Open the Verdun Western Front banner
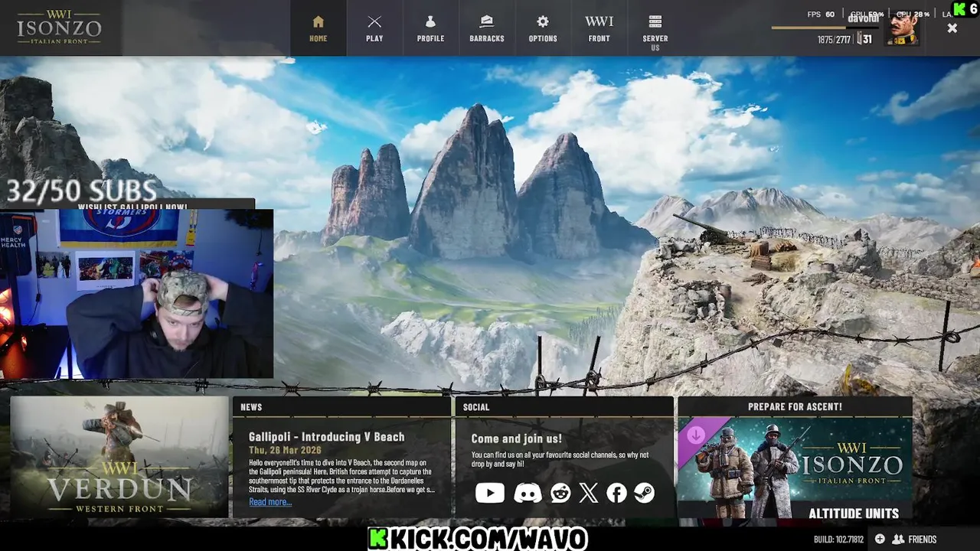The image size is (980, 551). 119,457
